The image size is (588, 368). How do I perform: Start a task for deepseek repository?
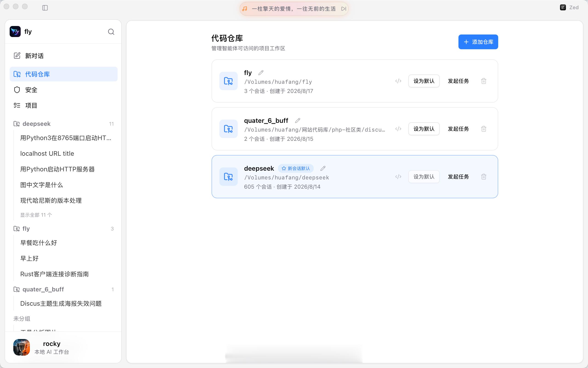click(x=458, y=177)
